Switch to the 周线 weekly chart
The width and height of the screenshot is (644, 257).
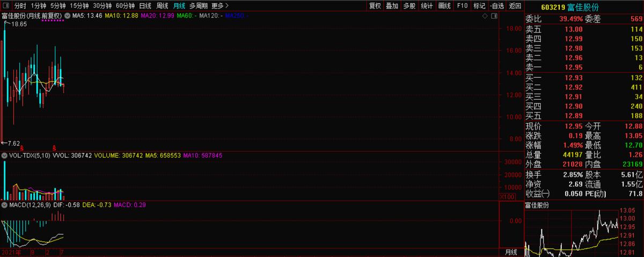pos(162,6)
